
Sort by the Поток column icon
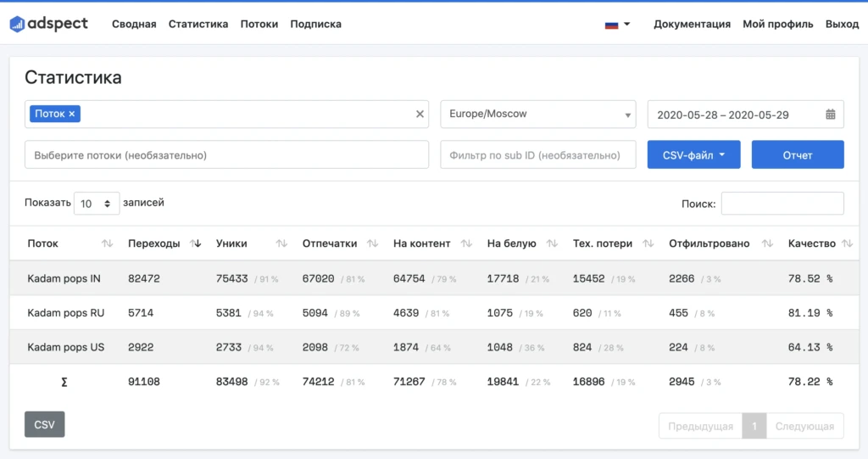point(108,243)
